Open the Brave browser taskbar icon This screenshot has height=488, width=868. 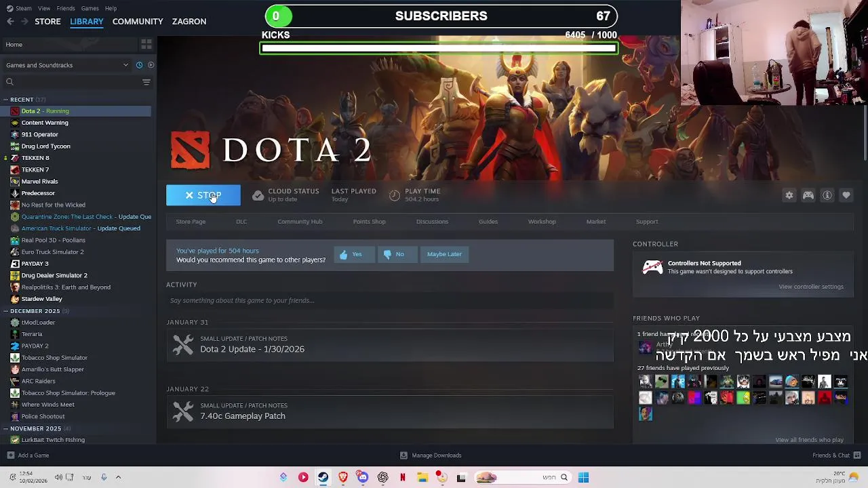343,477
